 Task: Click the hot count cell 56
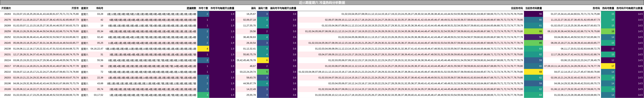pos(534,37)
